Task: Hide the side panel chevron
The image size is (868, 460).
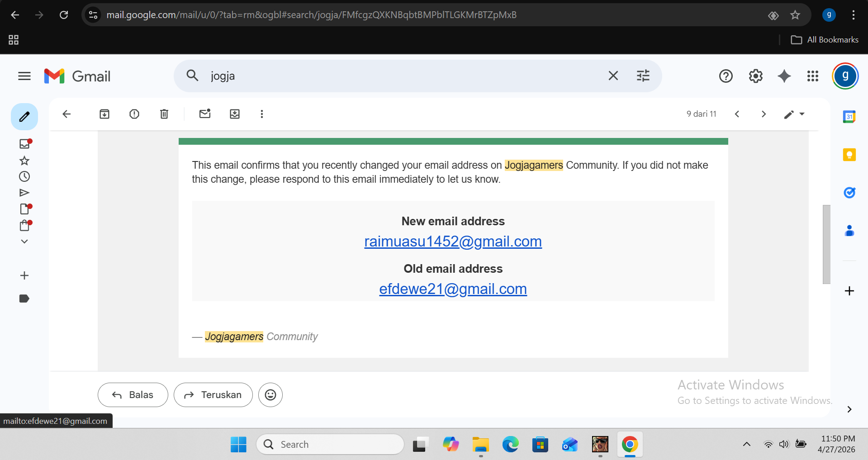Action: 849,409
